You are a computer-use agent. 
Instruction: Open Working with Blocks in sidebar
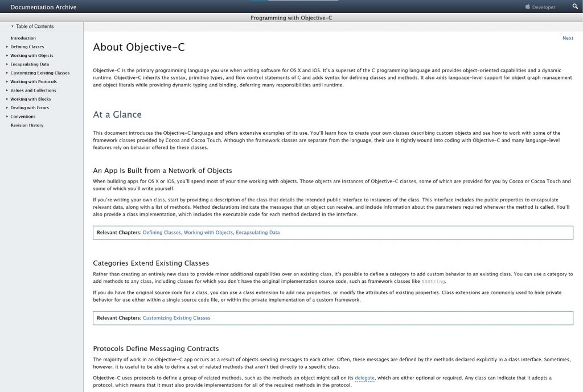31,99
